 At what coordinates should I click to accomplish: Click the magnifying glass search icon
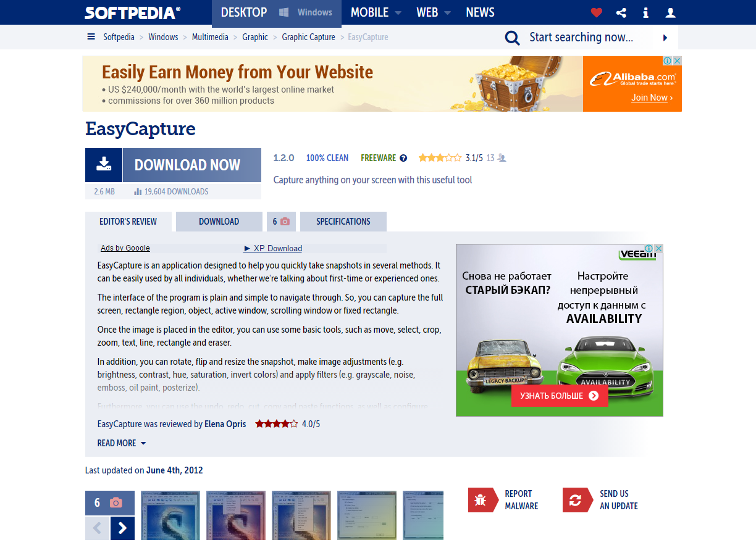[x=512, y=38]
